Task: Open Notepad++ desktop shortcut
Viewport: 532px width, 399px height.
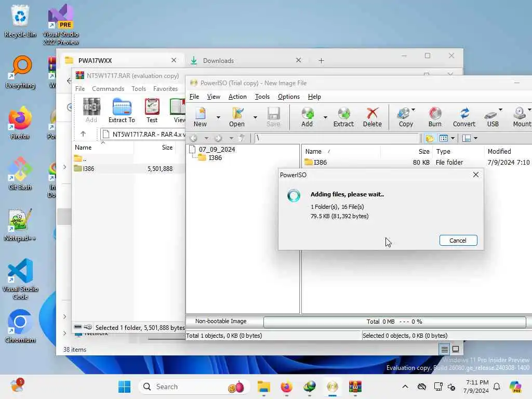Action: (x=20, y=224)
